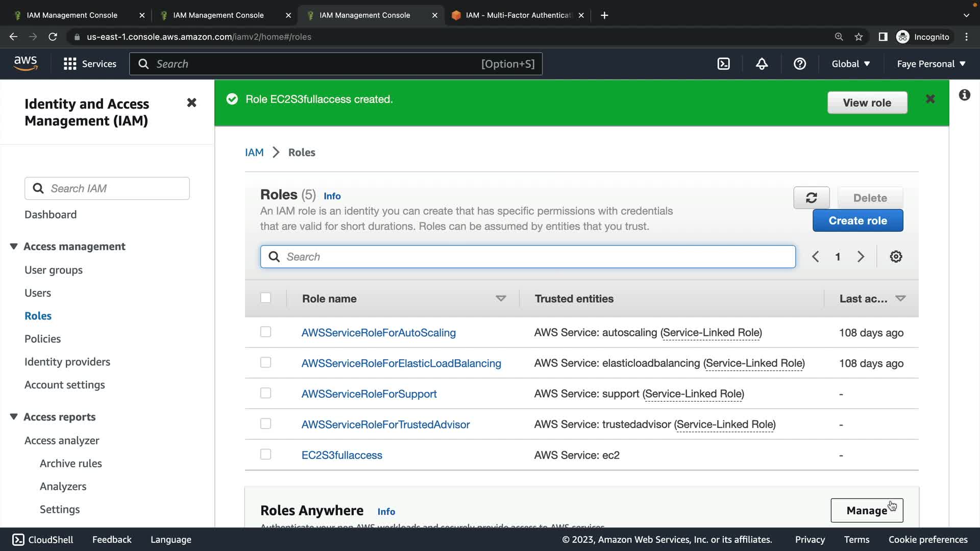
Task: Collapse the Access management section
Action: [14, 246]
